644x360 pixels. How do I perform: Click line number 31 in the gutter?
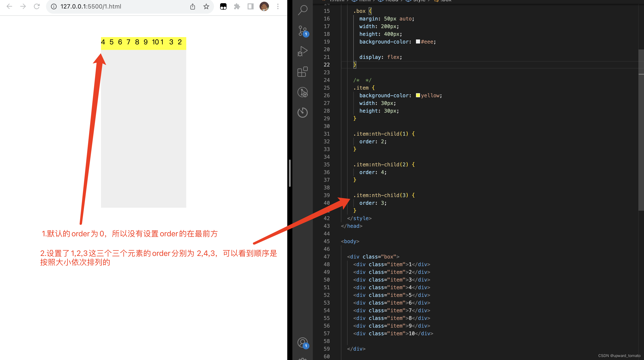coord(327,134)
